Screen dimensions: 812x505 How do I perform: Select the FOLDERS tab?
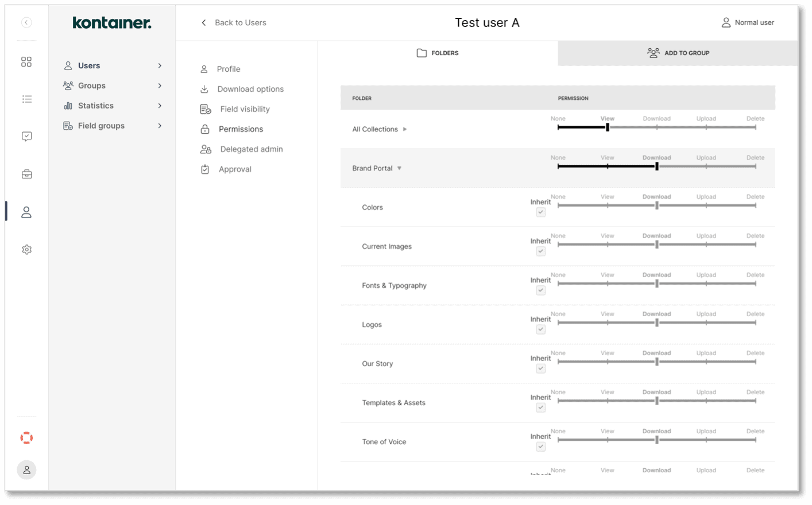coord(437,53)
